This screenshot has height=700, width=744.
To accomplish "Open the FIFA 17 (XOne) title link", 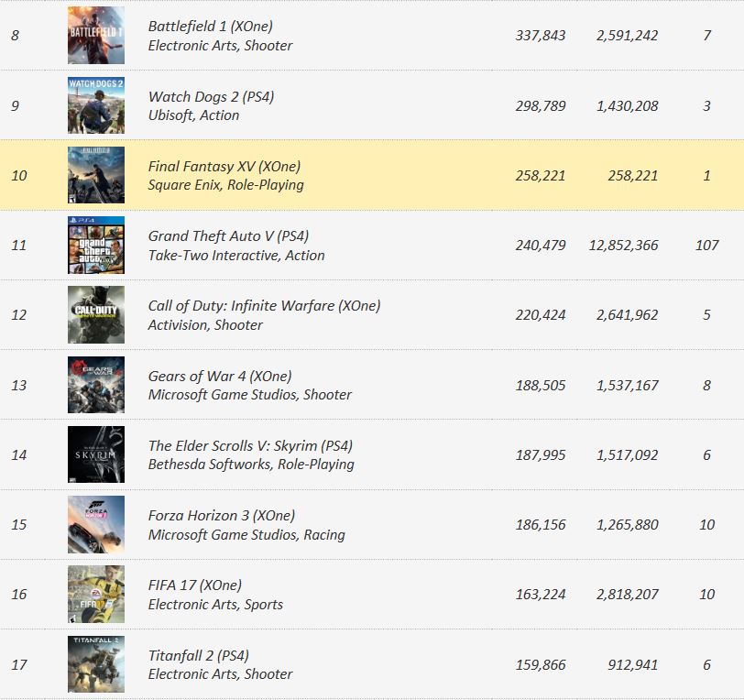I will 194,585.
